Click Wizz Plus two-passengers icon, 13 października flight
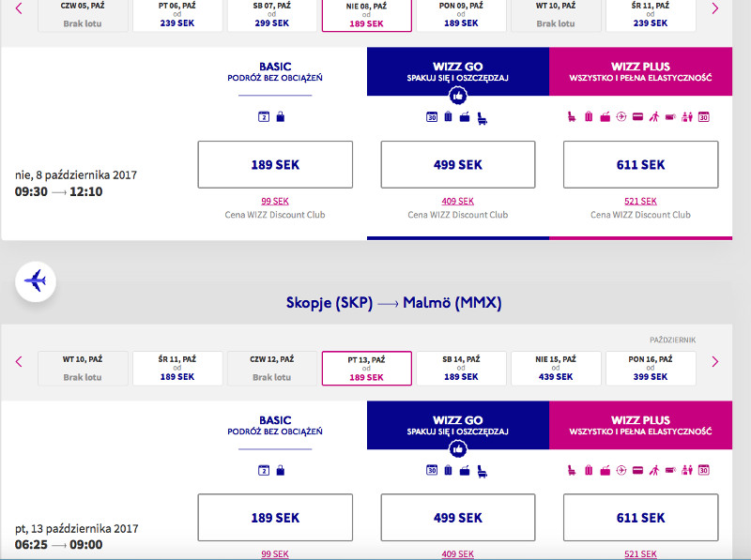Viewport: 751px width, 560px height. click(687, 471)
